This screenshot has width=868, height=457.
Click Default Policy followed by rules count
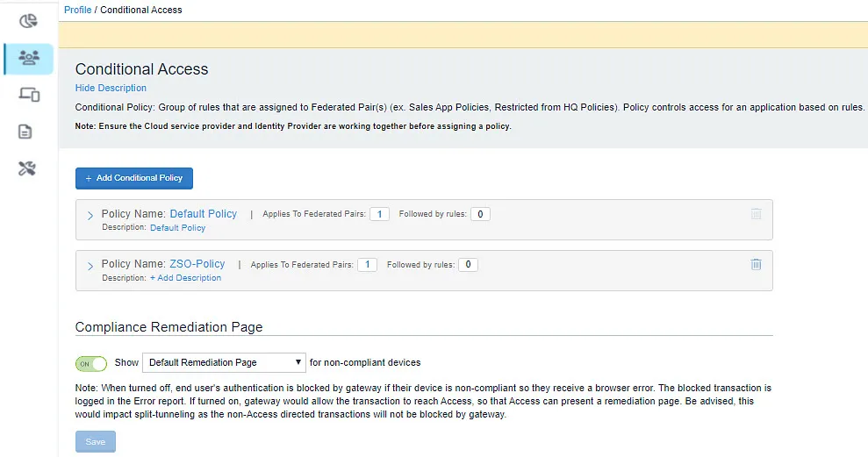point(480,214)
